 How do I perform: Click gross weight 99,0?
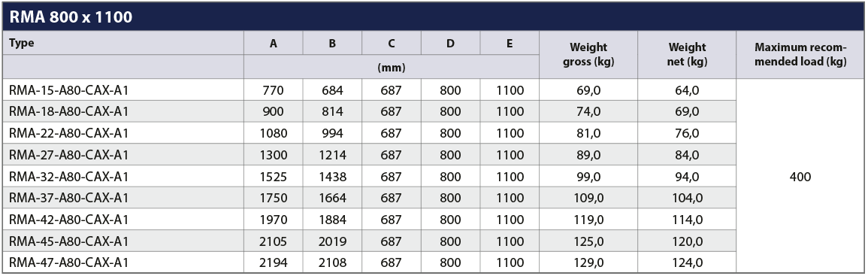tap(588, 177)
